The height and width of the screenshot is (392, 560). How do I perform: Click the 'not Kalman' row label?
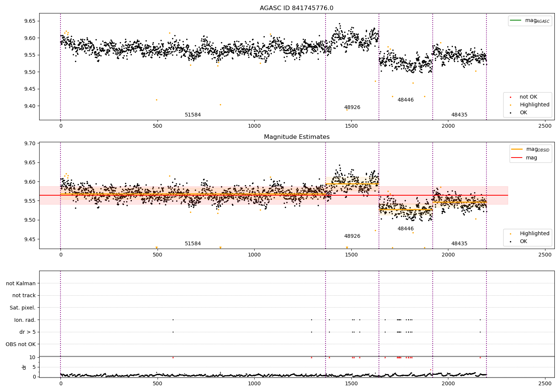click(x=21, y=284)
